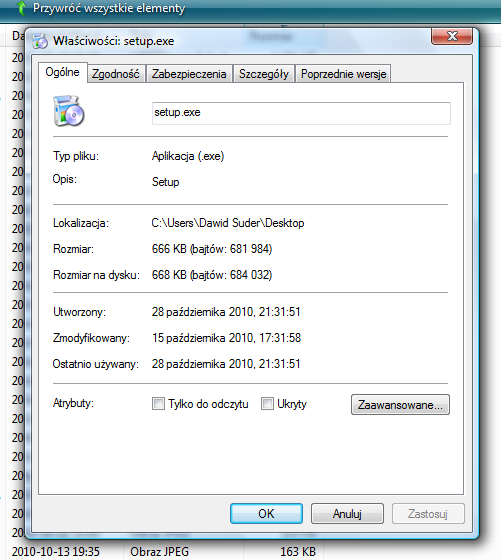Image resolution: width=501 pixels, height=560 pixels.
Task: Click the 2010-10-13 19:35 date entry
Action: tap(56, 551)
